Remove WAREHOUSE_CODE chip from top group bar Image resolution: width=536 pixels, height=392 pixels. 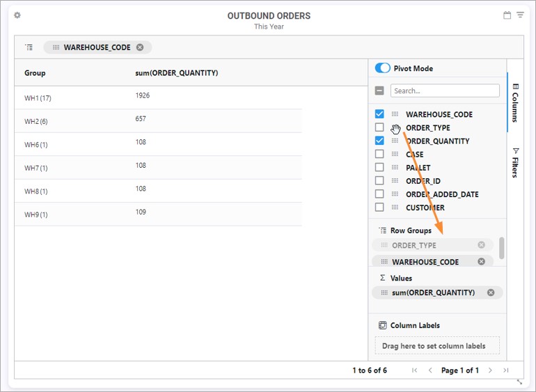click(x=140, y=47)
